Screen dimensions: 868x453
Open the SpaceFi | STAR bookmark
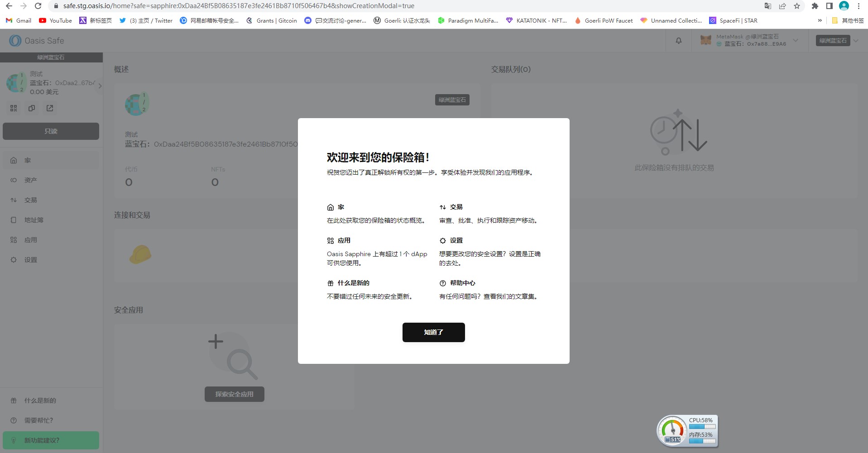pos(734,20)
